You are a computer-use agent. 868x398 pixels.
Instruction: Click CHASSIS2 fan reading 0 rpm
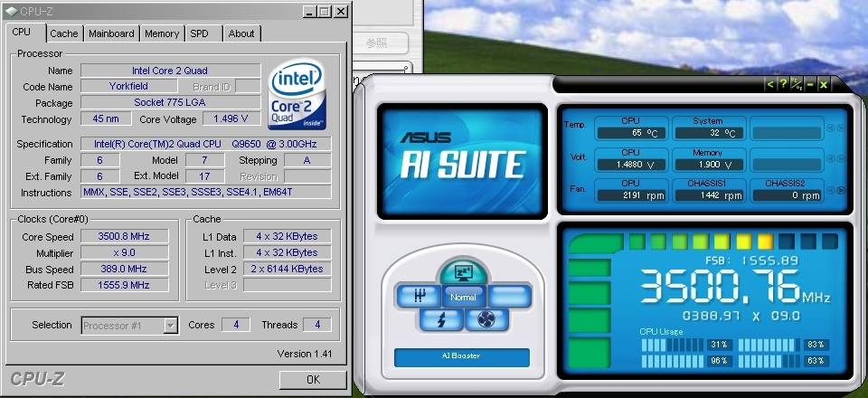click(x=787, y=195)
